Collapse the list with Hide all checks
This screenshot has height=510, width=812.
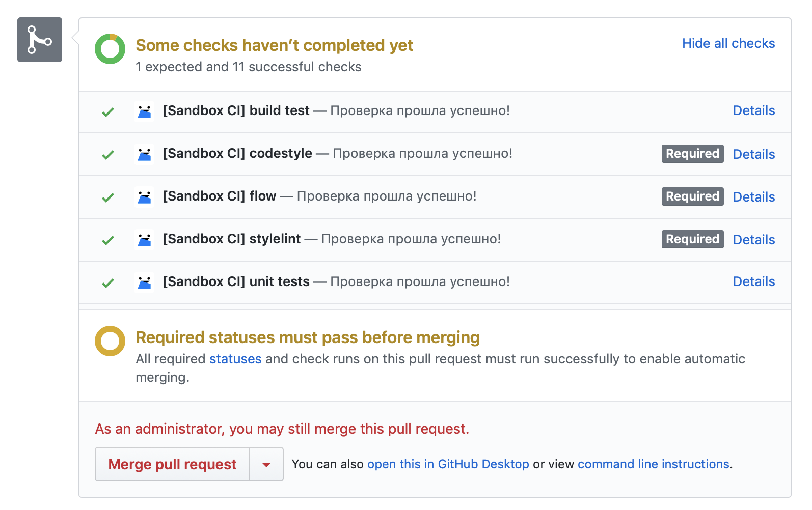(x=728, y=44)
